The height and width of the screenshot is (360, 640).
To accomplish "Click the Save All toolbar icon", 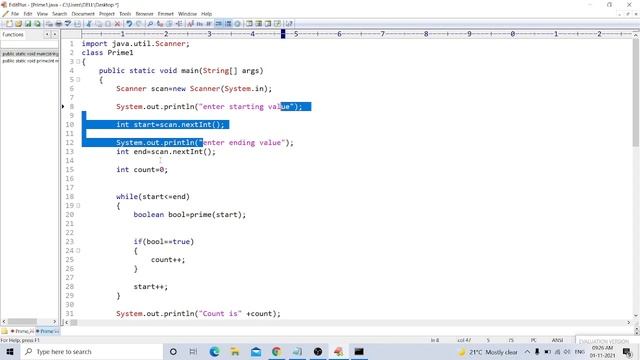I will click(x=37, y=24).
